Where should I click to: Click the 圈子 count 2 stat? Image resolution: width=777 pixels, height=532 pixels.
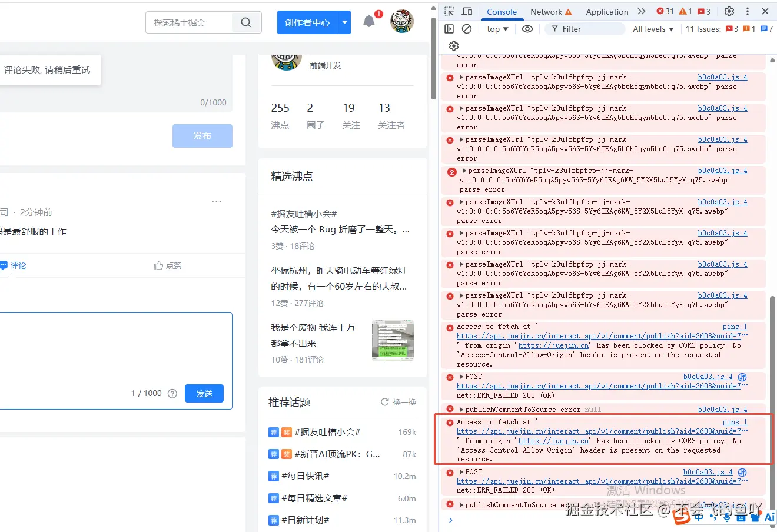coord(316,115)
